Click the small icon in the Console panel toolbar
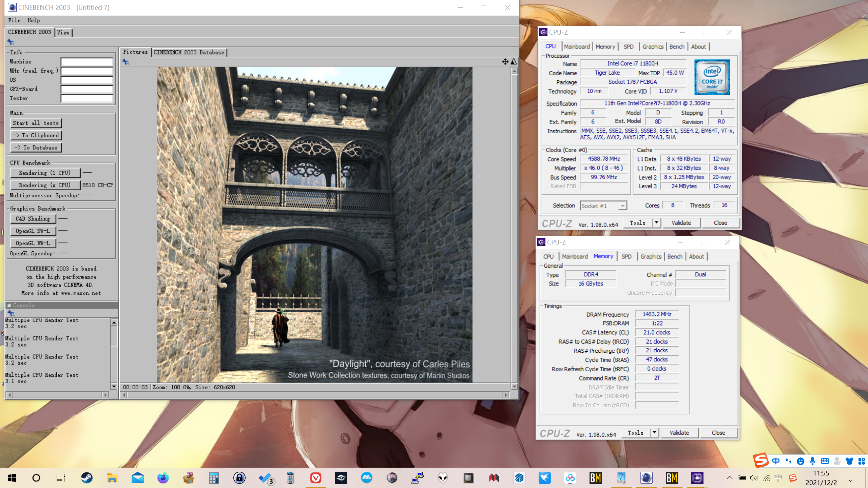868x488 pixels. 11,313
